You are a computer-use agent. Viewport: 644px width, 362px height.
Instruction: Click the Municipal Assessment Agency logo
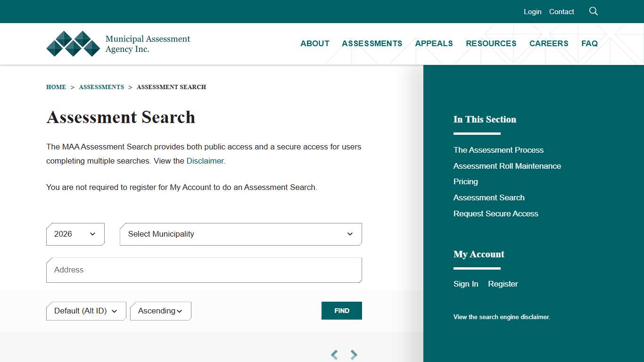coord(118,44)
